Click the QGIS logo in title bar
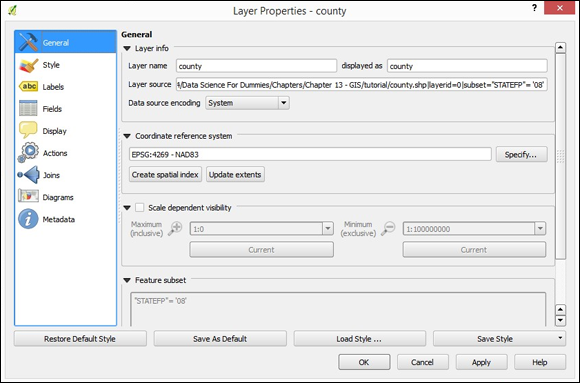This screenshot has width=580, height=383. click(x=13, y=10)
